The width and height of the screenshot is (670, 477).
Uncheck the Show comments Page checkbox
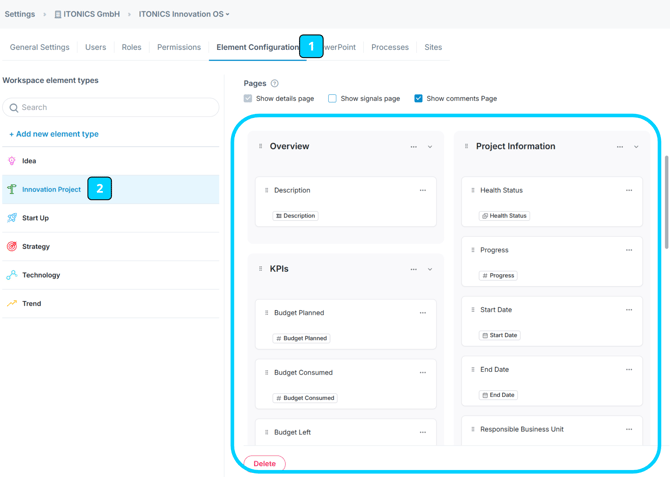(418, 99)
